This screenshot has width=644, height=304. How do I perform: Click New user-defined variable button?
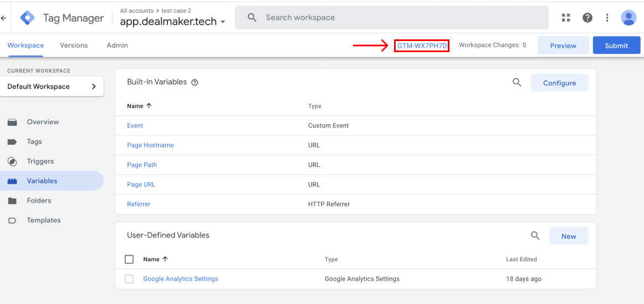pyautogui.click(x=569, y=236)
